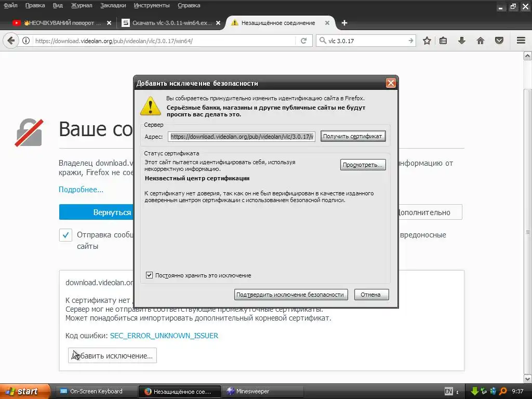Click the search box containing vlc 3.0.17

(367, 41)
